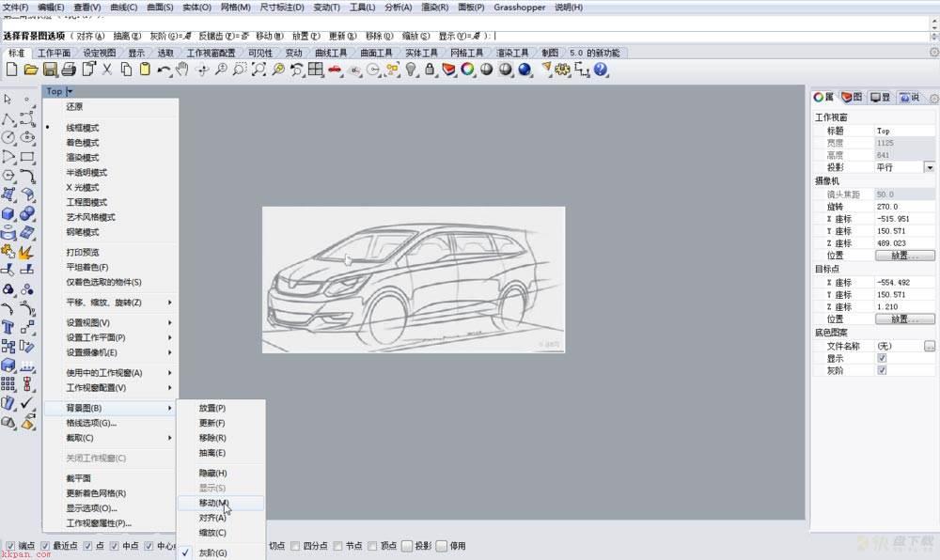Screen dimensions: 940x560
Task: Open the 投影 平行 dropdown
Action: click(x=930, y=167)
